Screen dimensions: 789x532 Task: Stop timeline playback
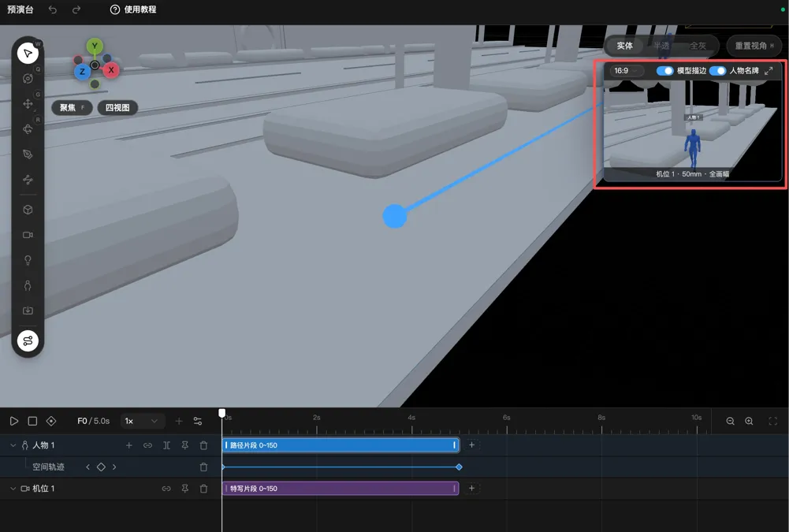click(32, 421)
